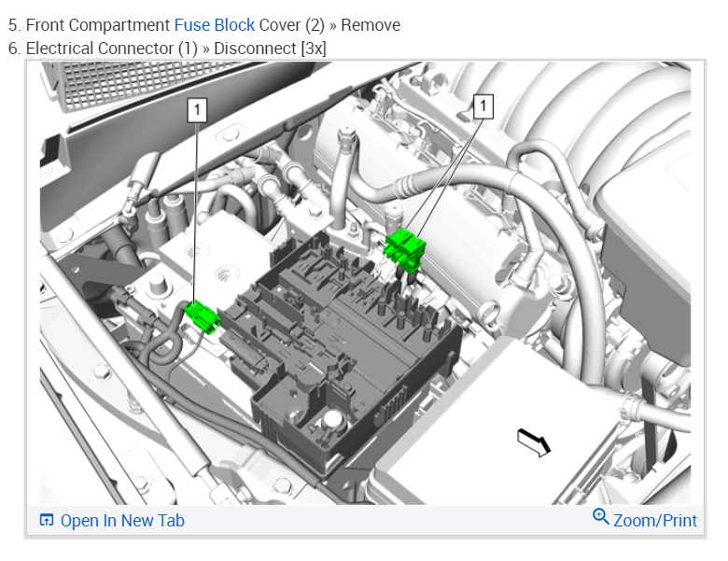Screen dimensions: 728x561
Task: Click the Open In New Tab text link
Action: 122,521
